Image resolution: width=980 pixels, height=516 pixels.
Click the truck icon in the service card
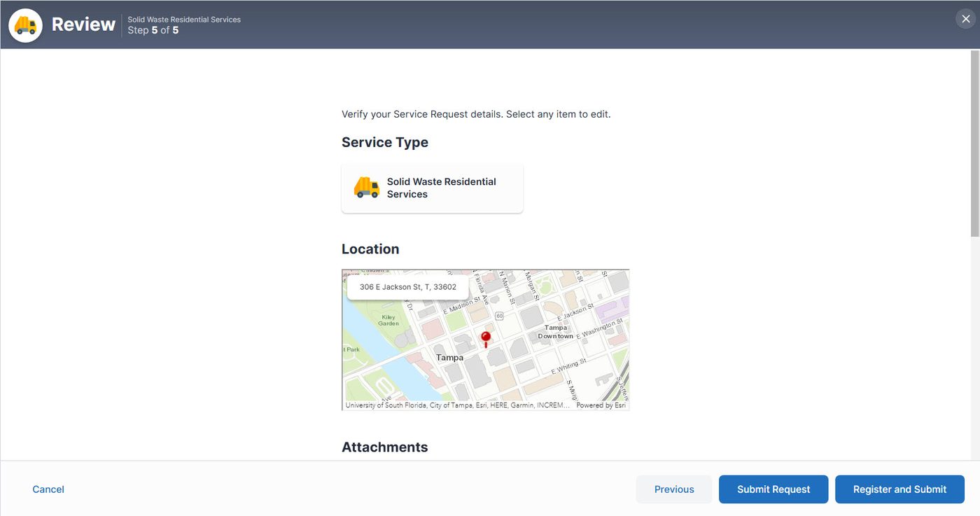click(367, 188)
